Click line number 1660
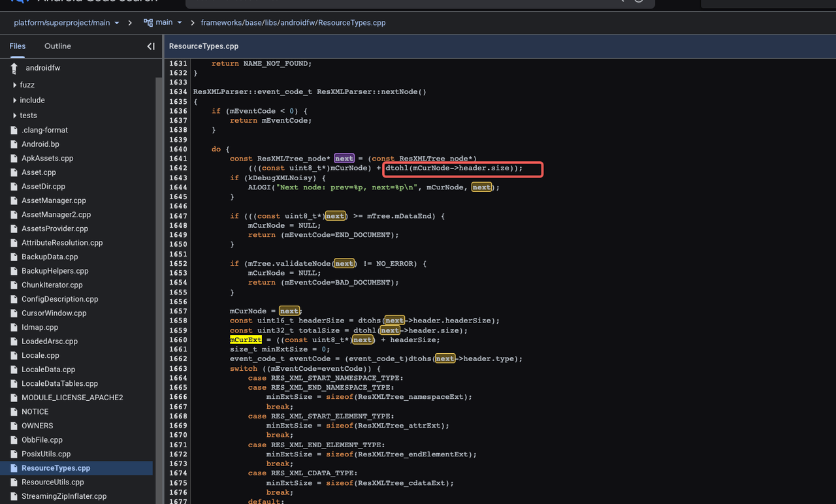This screenshot has width=836, height=504. coord(178,339)
